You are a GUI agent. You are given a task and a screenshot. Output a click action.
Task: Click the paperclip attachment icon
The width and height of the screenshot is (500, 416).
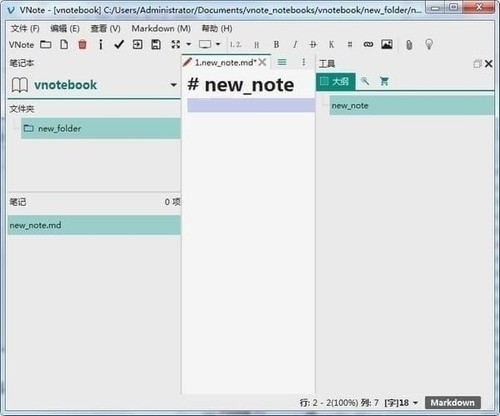pyautogui.click(x=409, y=45)
